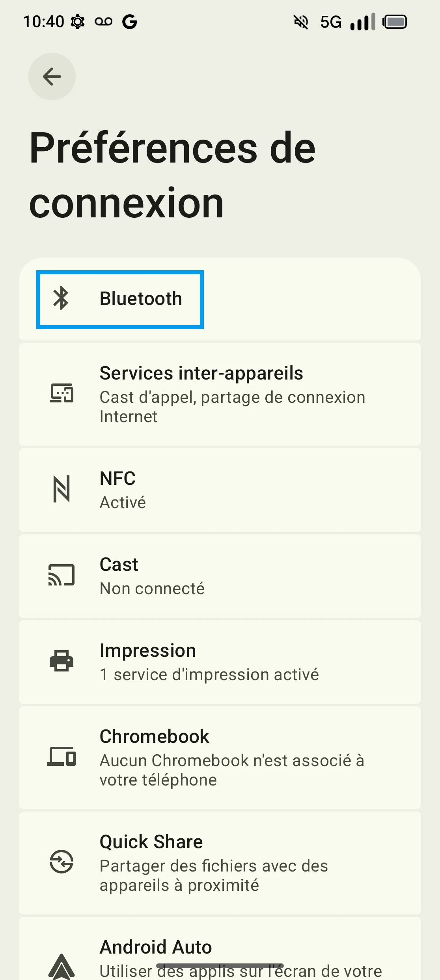Tap the Services inter-appareils devices icon
This screenshot has width=440, height=980.
(x=62, y=393)
